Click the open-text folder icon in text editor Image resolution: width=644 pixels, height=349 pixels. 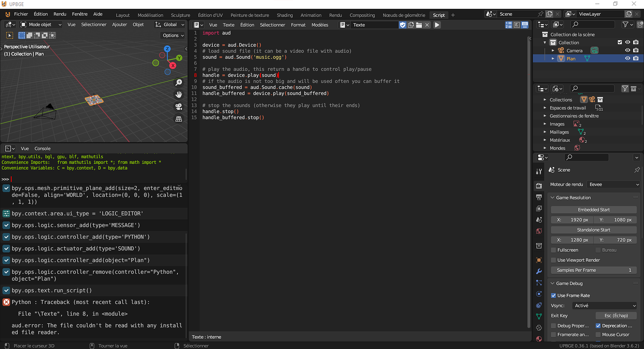click(x=419, y=25)
